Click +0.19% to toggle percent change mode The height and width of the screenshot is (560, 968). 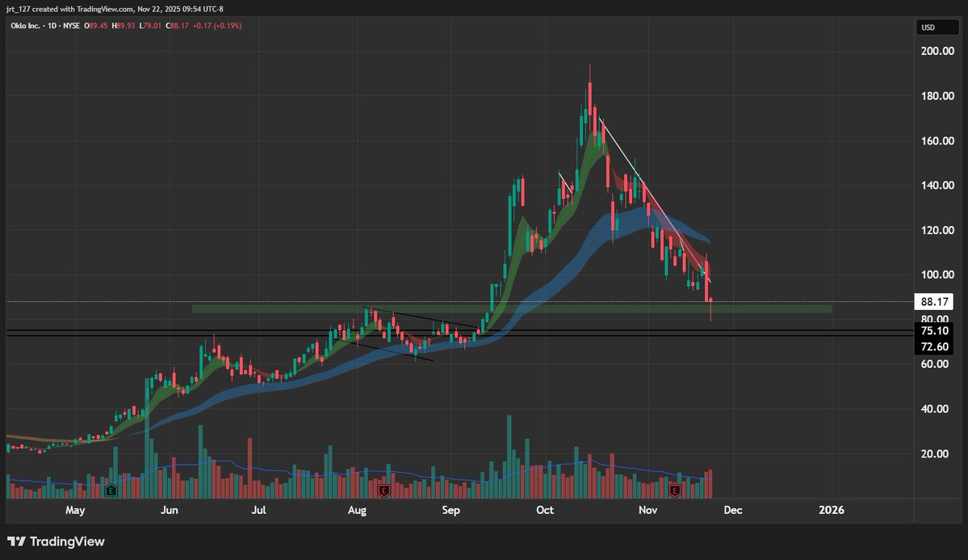click(228, 25)
